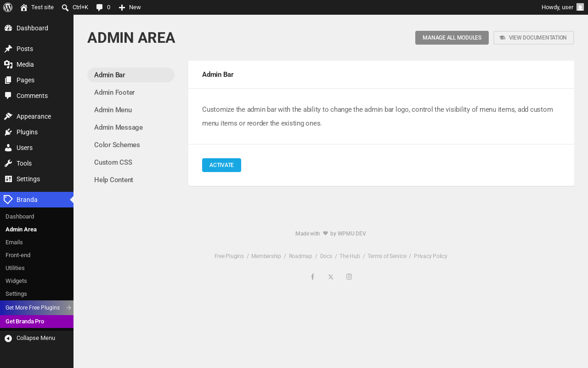Select the Help Content module tab

131,180
